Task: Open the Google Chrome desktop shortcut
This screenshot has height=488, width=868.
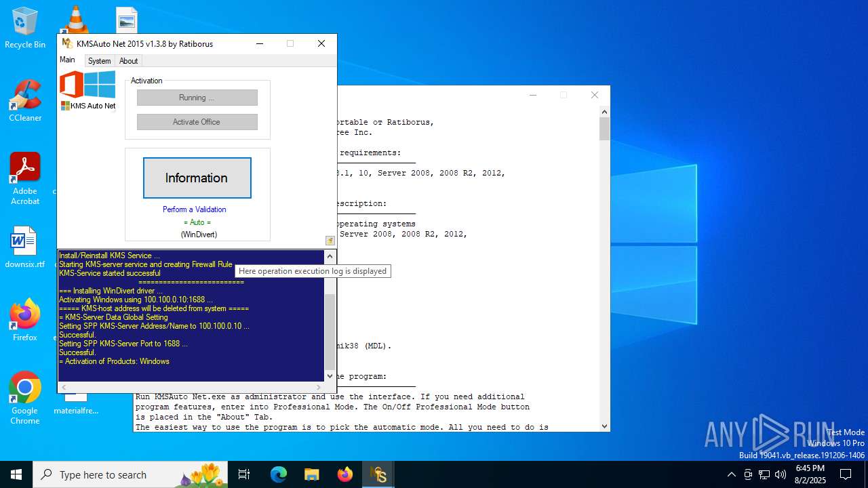Action: coord(25,398)
